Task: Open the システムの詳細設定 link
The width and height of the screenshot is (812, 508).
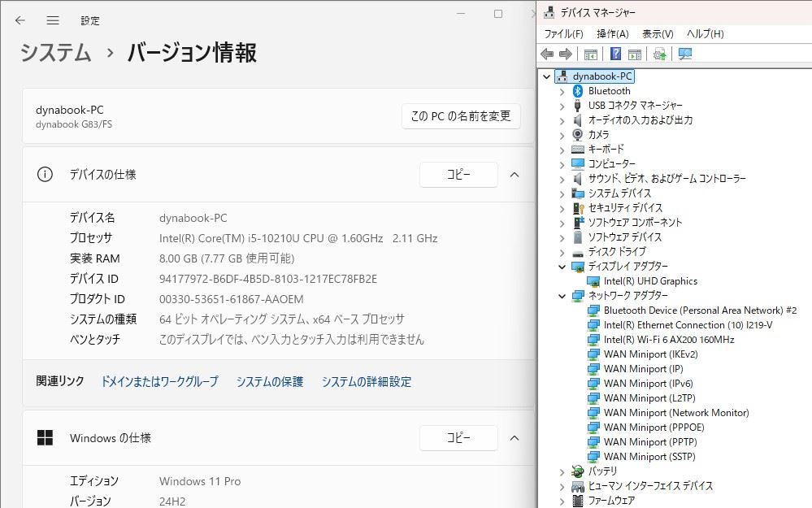Action: pos(367,382)
